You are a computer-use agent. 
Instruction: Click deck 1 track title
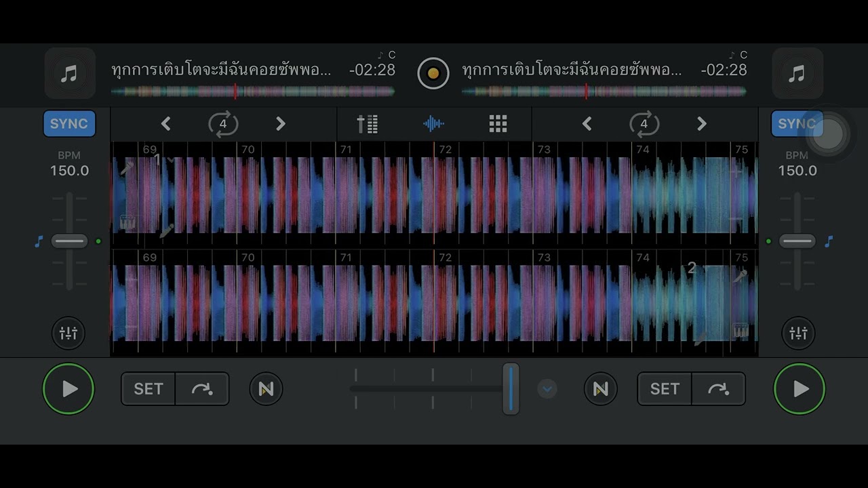[222, 70]
